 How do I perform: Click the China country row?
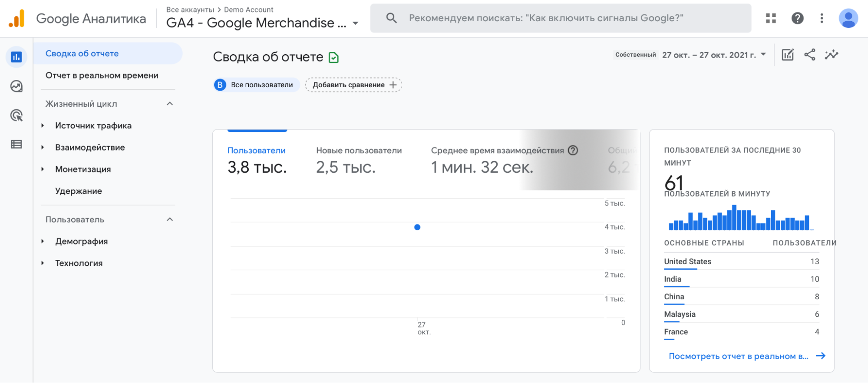741,297
